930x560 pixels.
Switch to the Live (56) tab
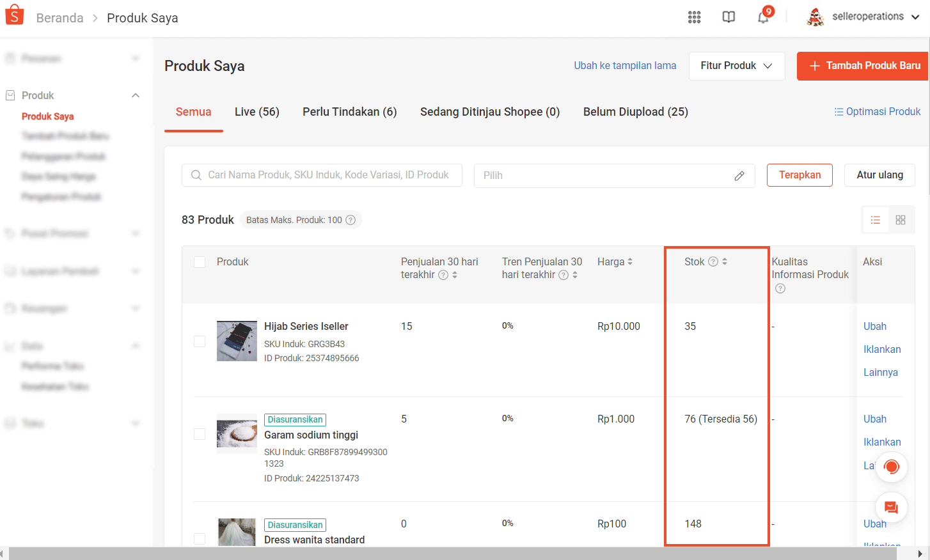(257, 112)
